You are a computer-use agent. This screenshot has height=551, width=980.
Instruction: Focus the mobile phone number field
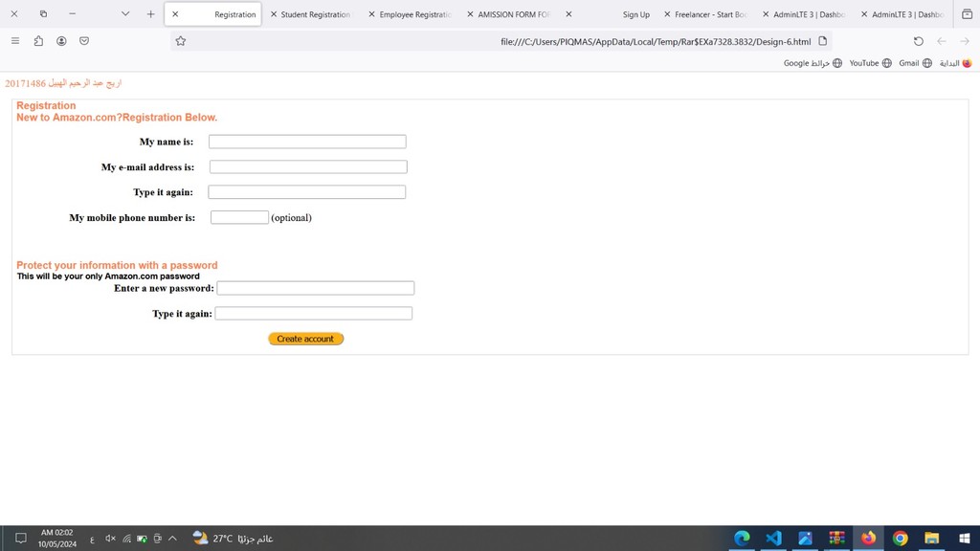click(239, 217)
